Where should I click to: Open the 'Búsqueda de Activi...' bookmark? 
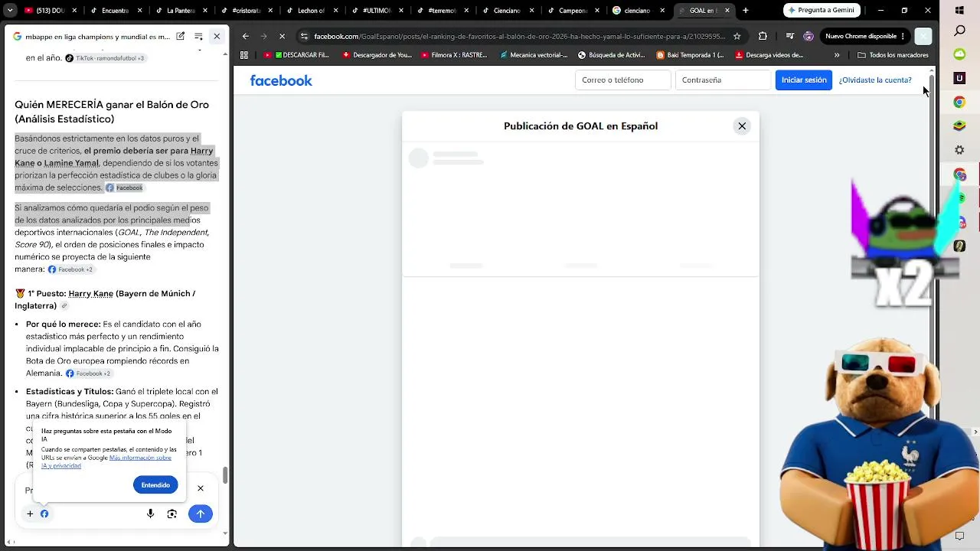tap(612, 55)
